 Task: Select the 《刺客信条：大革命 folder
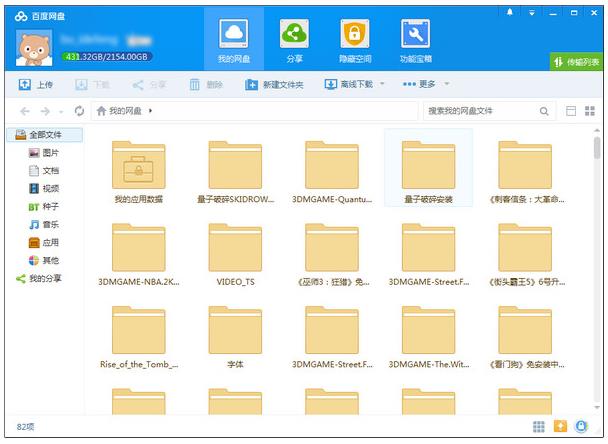tap(525, 172)
